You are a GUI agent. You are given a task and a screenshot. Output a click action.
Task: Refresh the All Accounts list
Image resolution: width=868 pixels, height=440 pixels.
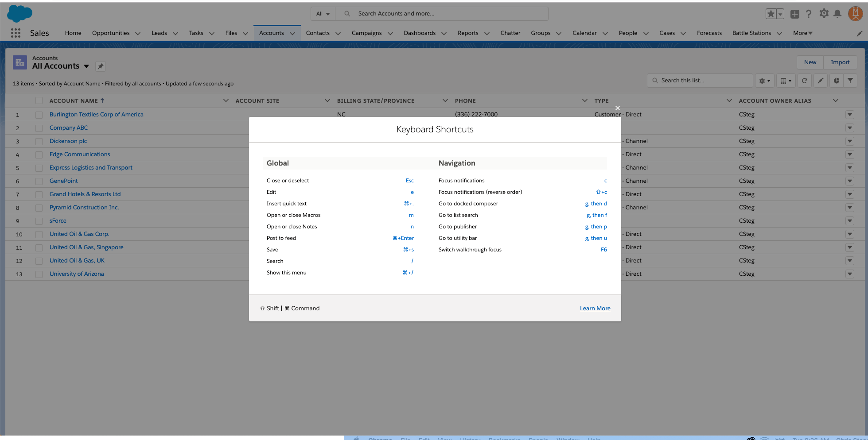(x=805, y=81)
